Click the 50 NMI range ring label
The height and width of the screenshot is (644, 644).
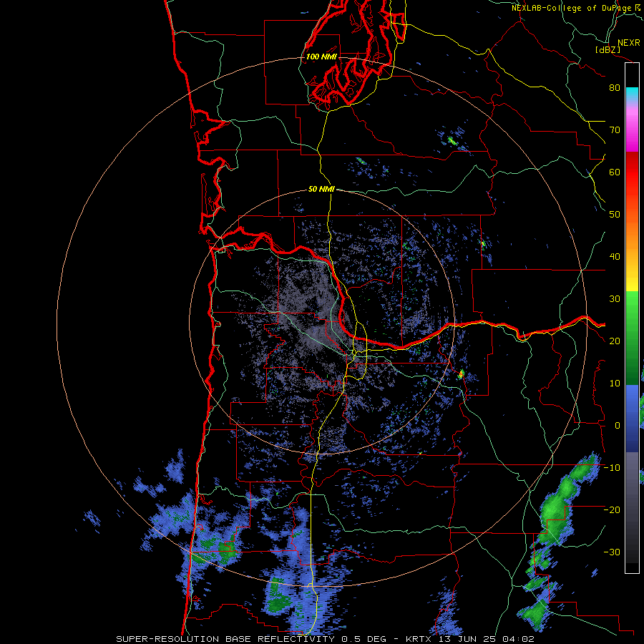pyautogui.click(x=321, y=190)
